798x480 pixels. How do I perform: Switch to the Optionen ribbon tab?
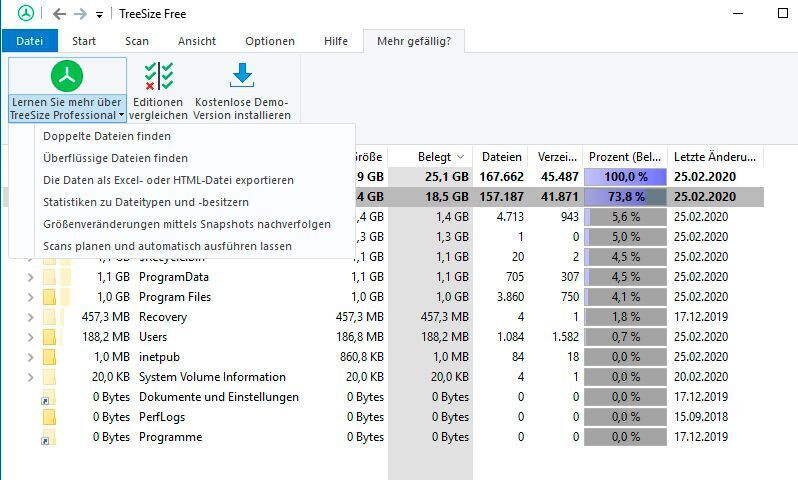coord(270,41)
